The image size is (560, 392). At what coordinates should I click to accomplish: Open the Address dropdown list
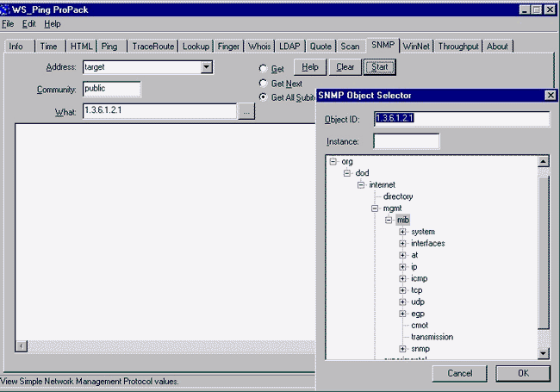click(207, 66)
